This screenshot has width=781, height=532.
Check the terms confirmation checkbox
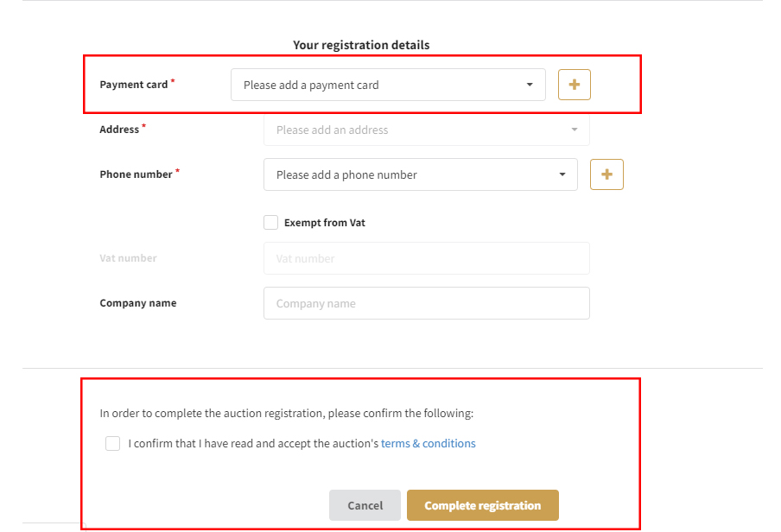[x=113, y=444]
